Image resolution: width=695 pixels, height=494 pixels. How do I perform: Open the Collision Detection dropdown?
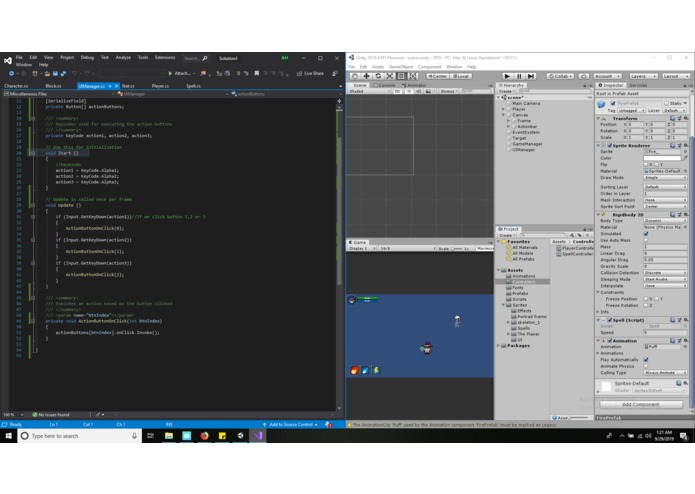(x=665, y=273)
